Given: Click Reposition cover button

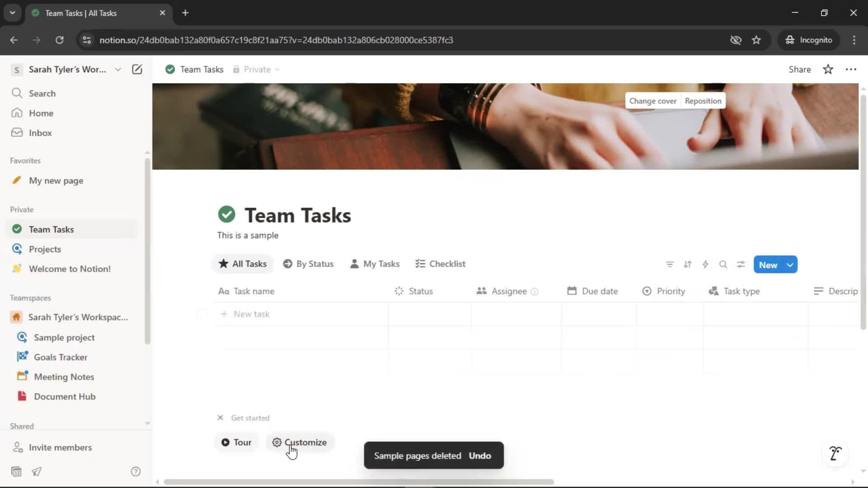Looking at the screenshot, I should click(703, 101).
